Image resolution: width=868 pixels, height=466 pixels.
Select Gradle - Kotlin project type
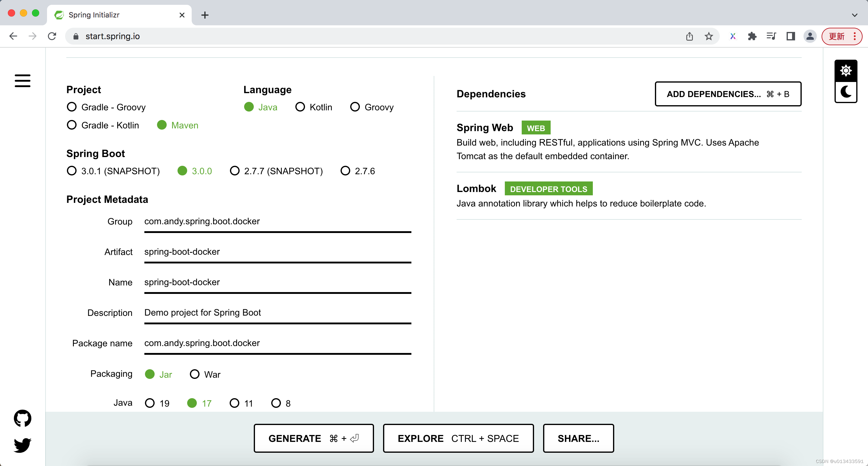[x=103, y=125]
